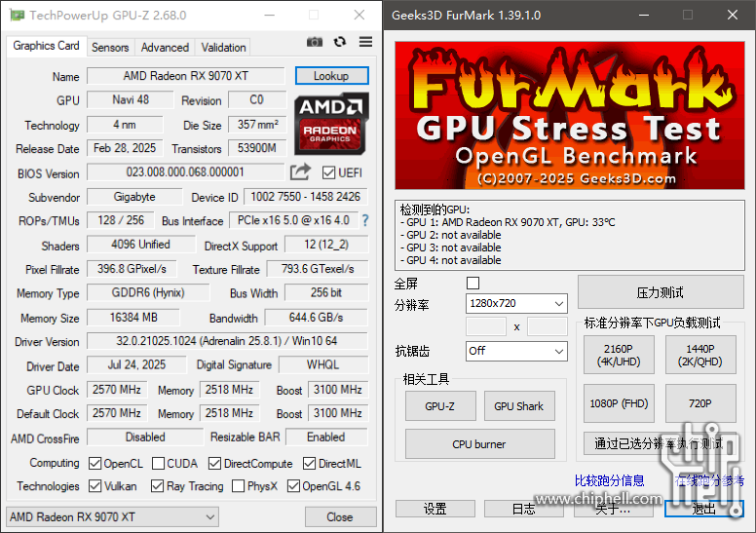The image size is (756, 533).
Task: Click the Device ID value 1002 7550 - 1458 2426
Action: point(306,197)
